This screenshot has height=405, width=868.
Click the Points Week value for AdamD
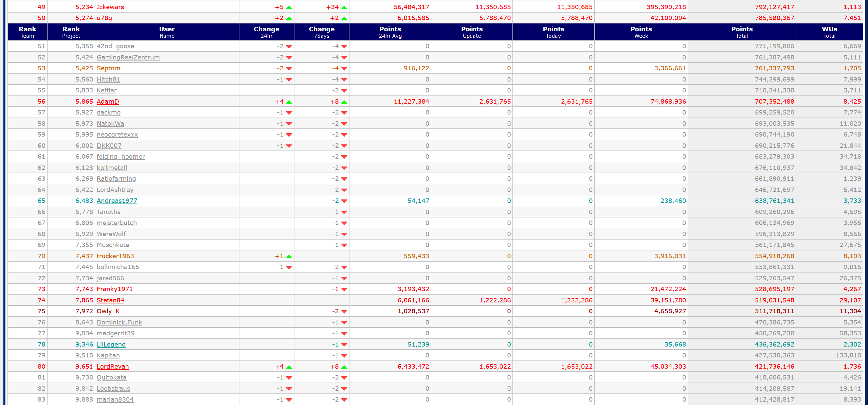pyautogui.click(x=668, y=102)
